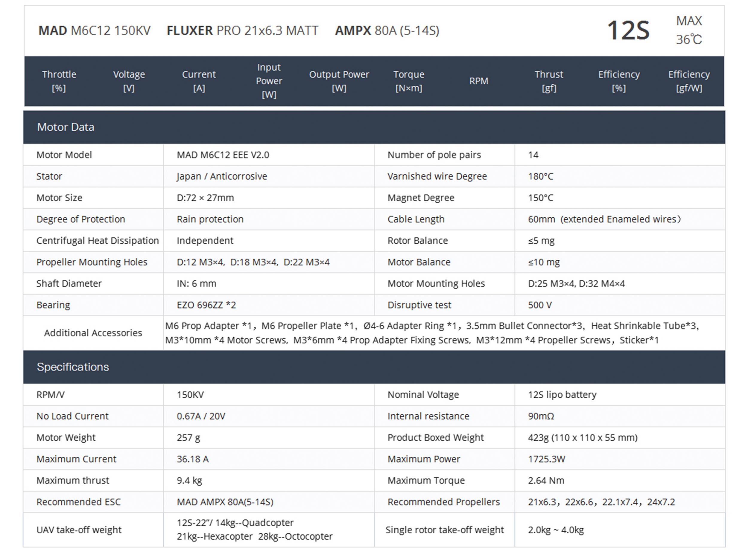Select the Current [A] column header
The image size is (748, 560).
coord(199,81)
